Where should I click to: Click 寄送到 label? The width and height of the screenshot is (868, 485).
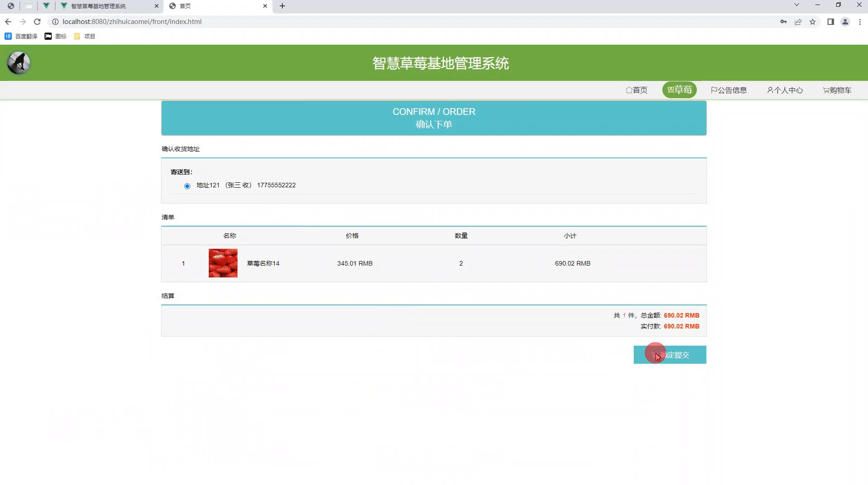pos(181,172)
